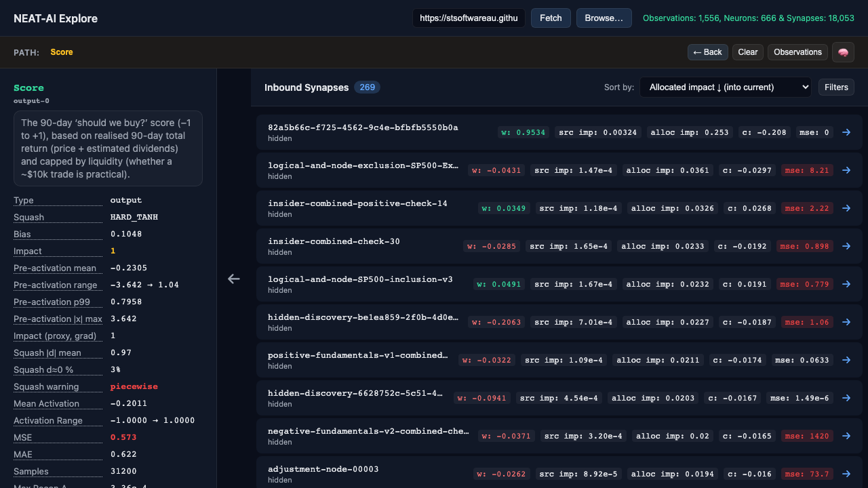Click the mse: 8.21 badge
This screenshot has height=488, width=868.
[807, 170]
